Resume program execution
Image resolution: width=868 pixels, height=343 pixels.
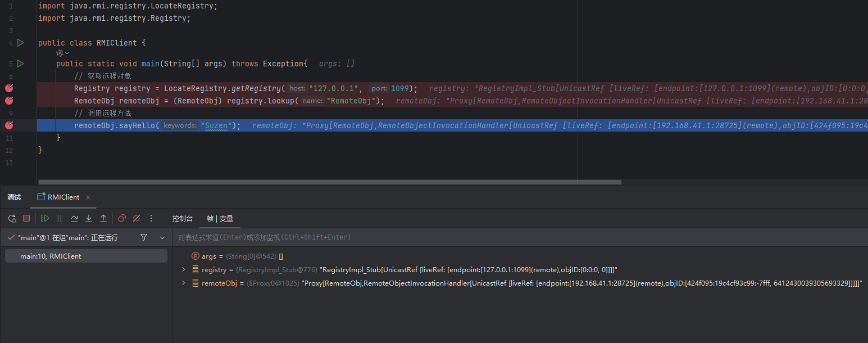tap(45, 218)
